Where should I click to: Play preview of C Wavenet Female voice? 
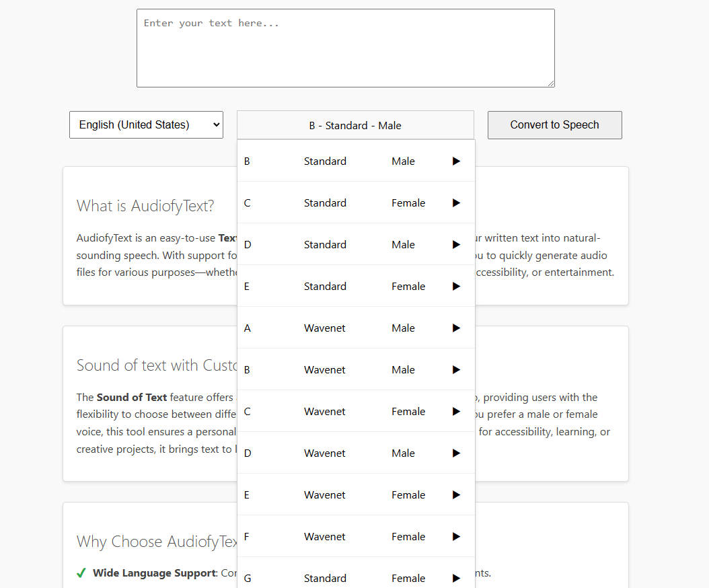point(456,412)
